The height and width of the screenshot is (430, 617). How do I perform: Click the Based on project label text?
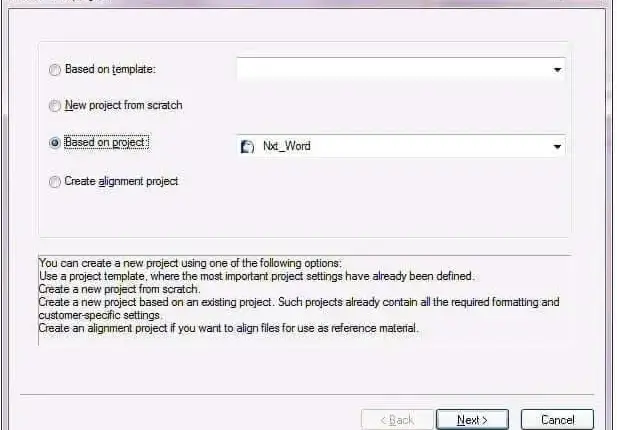(x=107, y=142)
